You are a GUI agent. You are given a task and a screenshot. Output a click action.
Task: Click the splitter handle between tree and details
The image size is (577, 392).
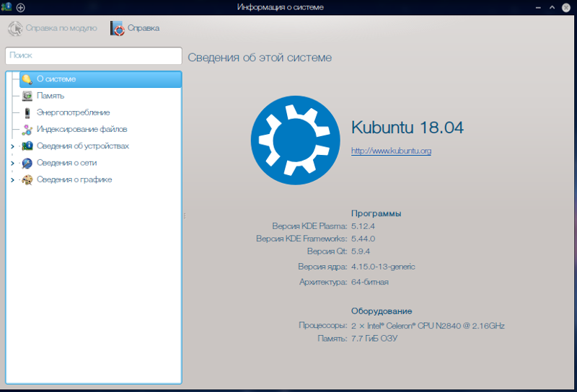(185, 216)
